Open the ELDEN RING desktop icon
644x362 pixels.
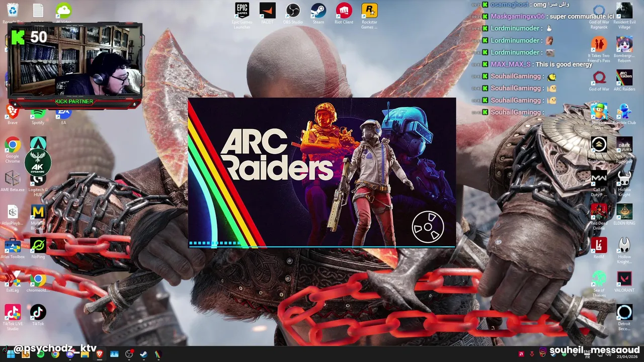(624, 215)
